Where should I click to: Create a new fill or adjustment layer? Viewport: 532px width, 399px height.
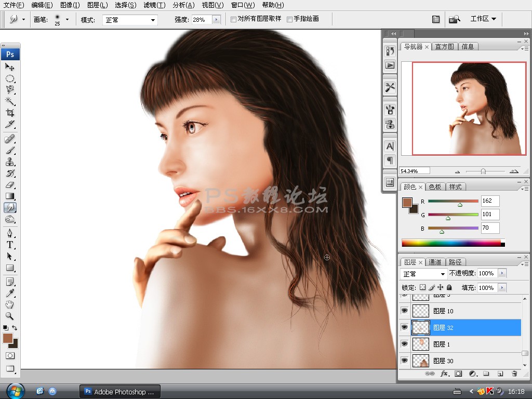473,374
